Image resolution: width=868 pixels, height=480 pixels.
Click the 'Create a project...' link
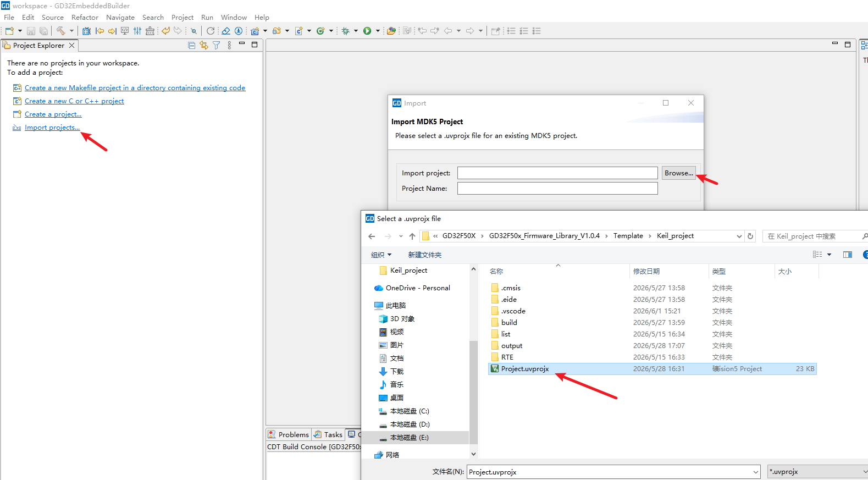(53, 114)
